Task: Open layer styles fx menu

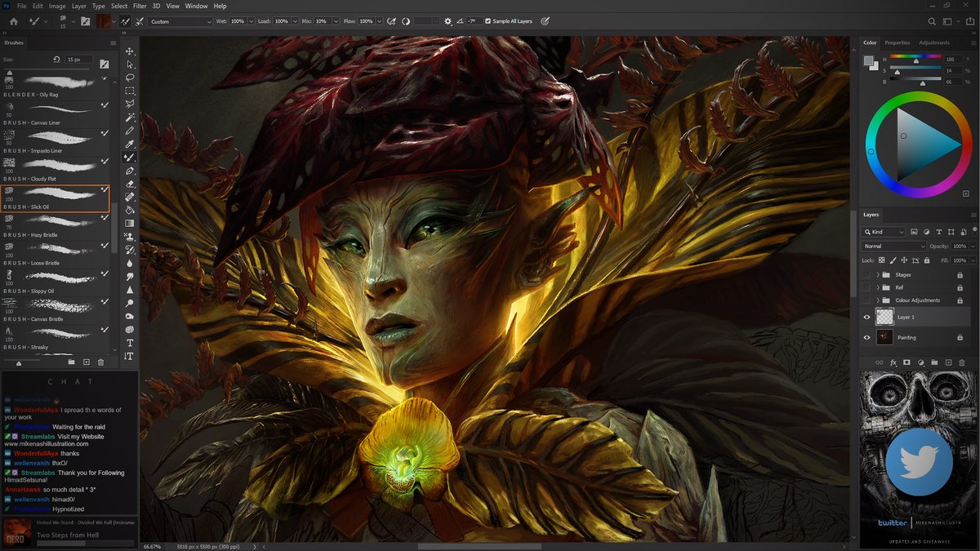Action: point(893,362)
